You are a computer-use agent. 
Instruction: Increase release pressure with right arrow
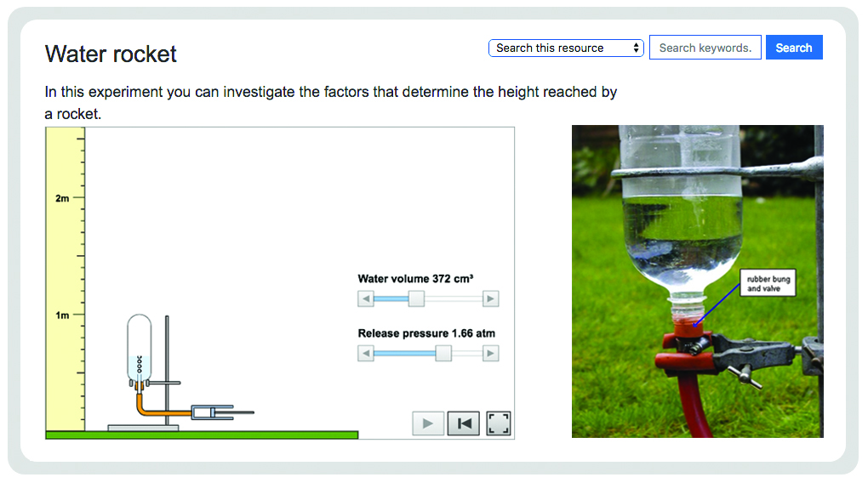(490, 353)
